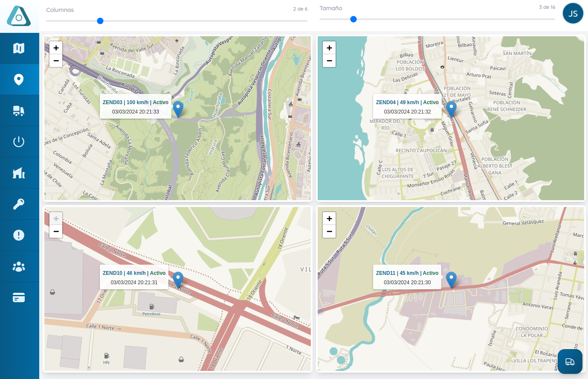Open the users group sidebar icon
588x379 pixels.
[19, 267]
